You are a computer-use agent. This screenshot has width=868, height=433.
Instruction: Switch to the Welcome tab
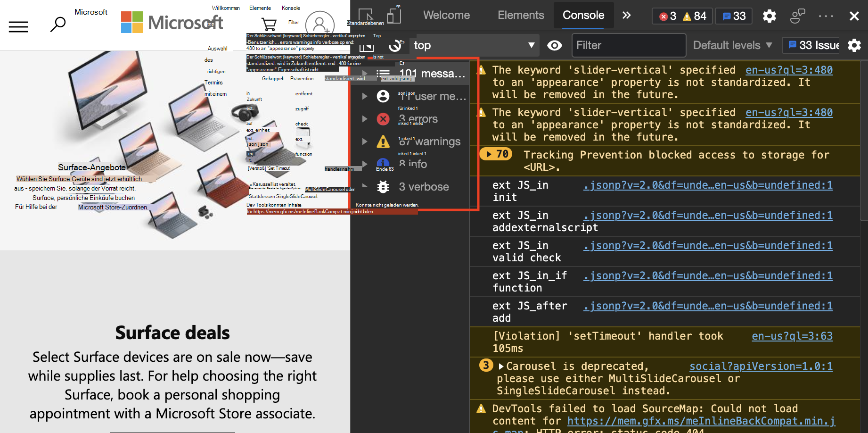click(x=446, y=15)
